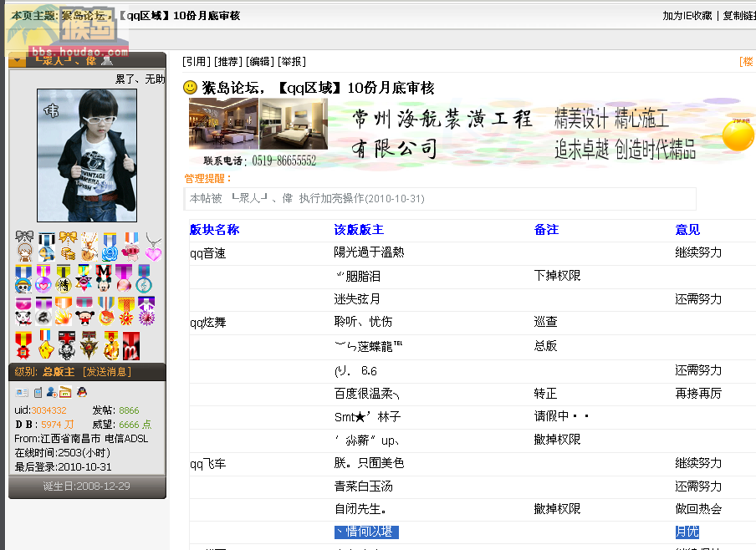
Task: Click the Mickey Mouse medal
Action: pyautogui.click(x=104, y=278)
